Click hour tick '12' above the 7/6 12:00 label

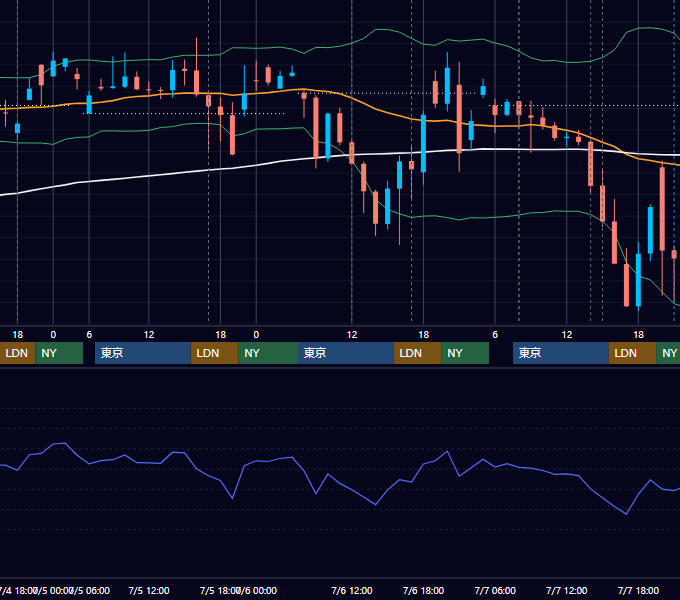click(352, 335)
